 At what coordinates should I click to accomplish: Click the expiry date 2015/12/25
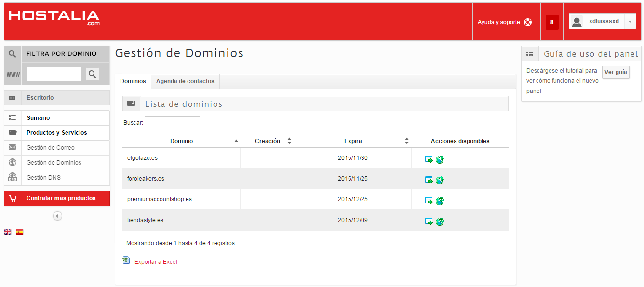(x=353, y=199)
